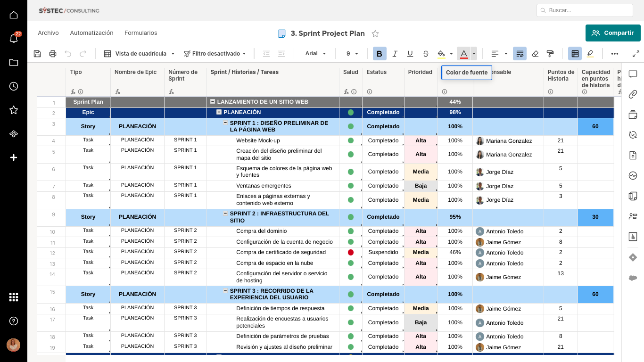Click the Prioridad column header
This screenshot has width=644, height=362.
pyautogui.click(x=420, y=72)
